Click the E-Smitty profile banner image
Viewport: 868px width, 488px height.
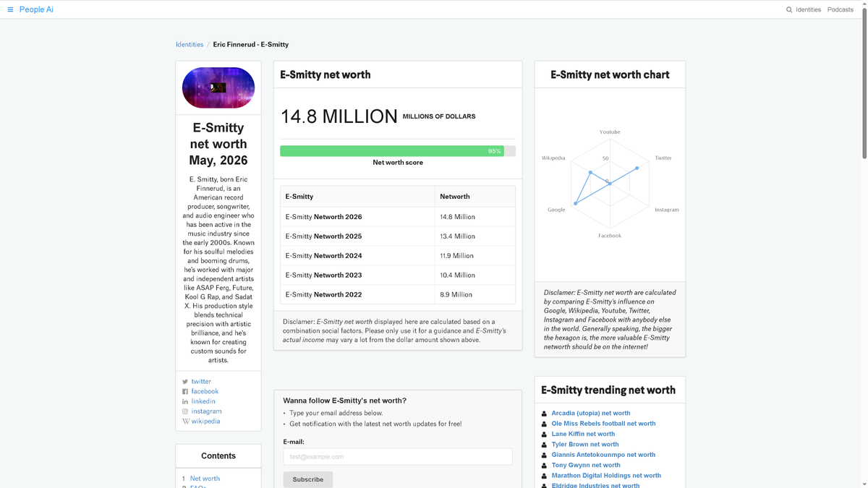coord(218,87)
